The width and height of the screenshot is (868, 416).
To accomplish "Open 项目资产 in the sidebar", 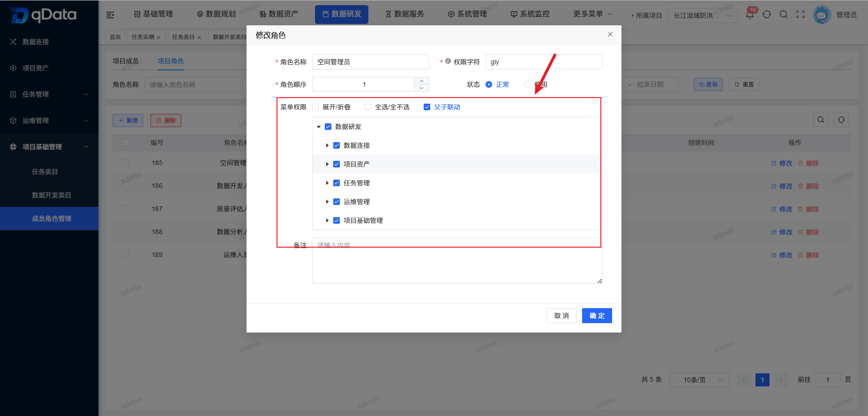I will (x=49, y=68).
